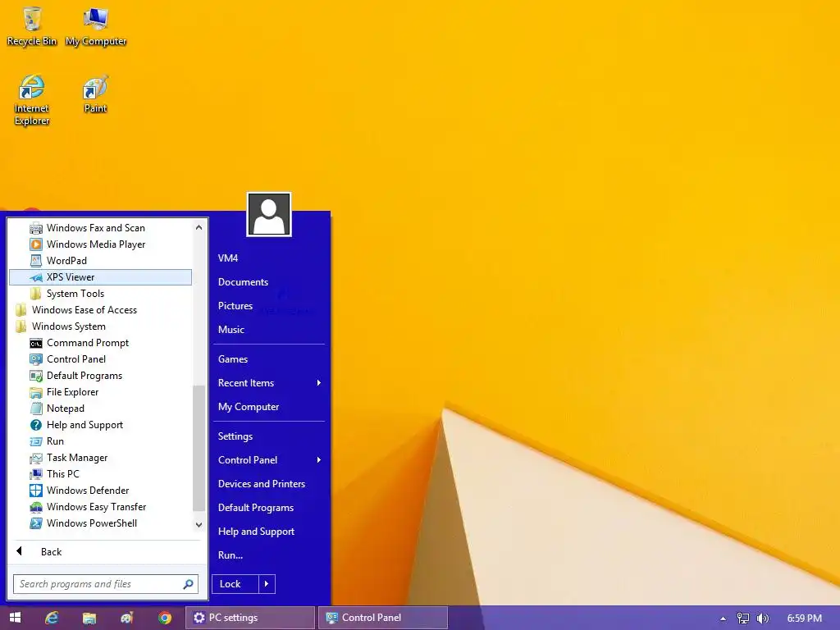Open Help and Support icon in programs list
Image resolution: width=840 pixels, height=630 pixels.
click(36, 426)
